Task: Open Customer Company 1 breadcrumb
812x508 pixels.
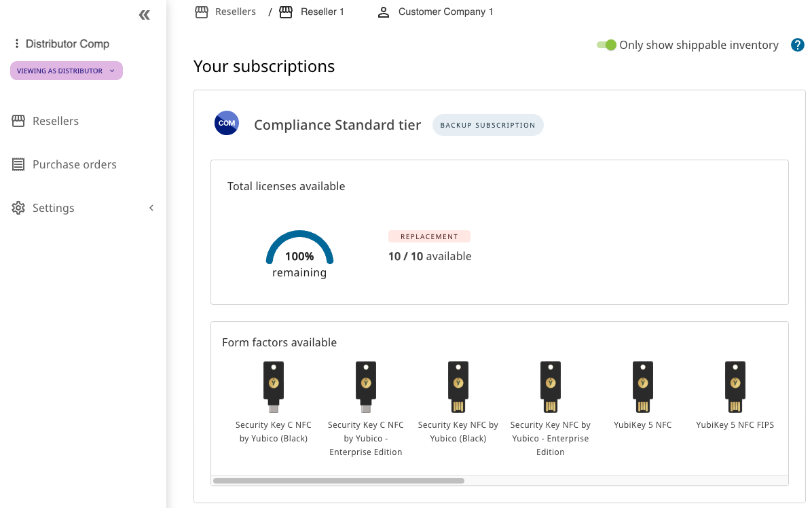Action: (445, 12)
